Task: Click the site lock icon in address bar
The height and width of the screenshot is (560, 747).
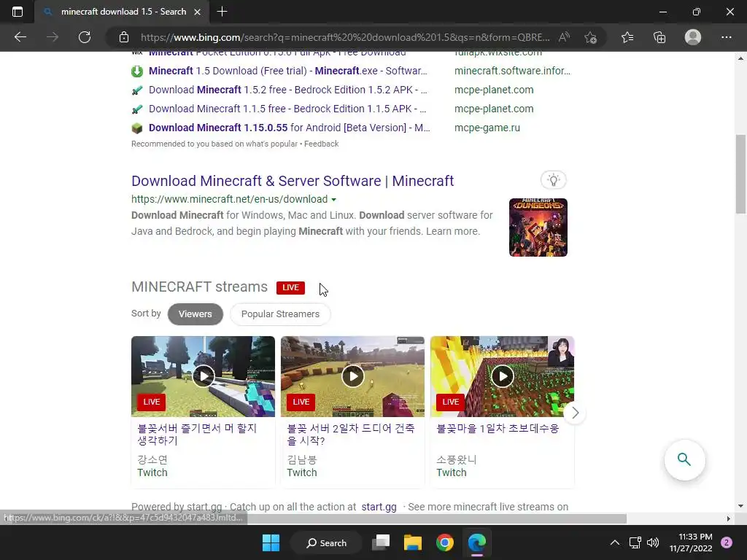Action: (124, 37)
